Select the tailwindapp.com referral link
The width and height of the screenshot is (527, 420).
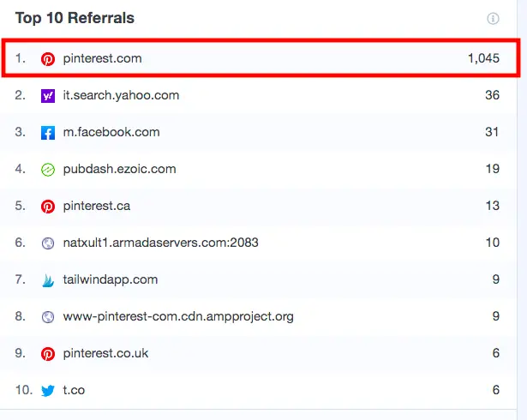(x=111, y=279)
